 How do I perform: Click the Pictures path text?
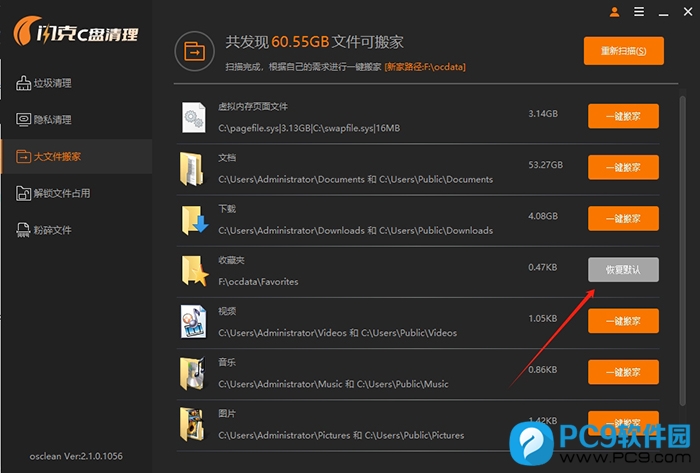pyautogui.click(x=341, y=435)
